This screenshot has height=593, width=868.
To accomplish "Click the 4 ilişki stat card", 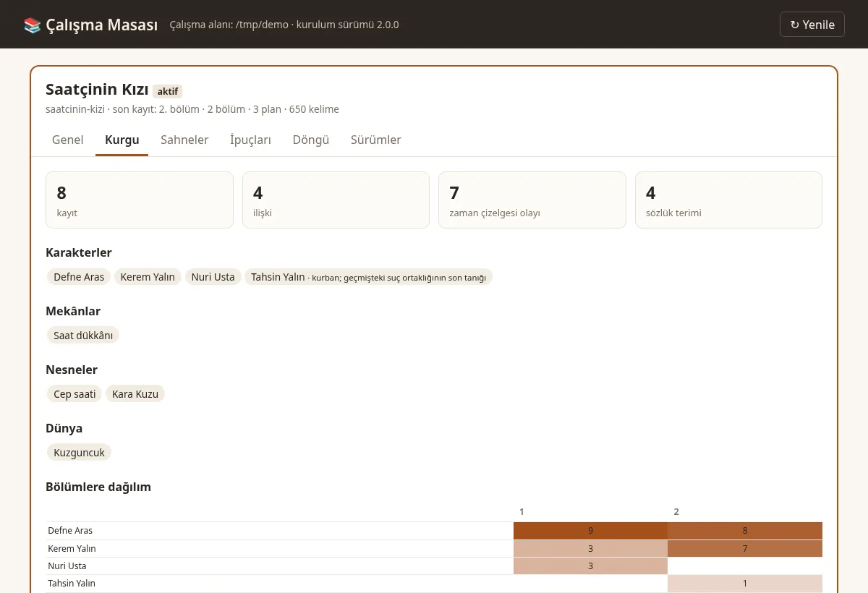I will [x=336, y=200].
